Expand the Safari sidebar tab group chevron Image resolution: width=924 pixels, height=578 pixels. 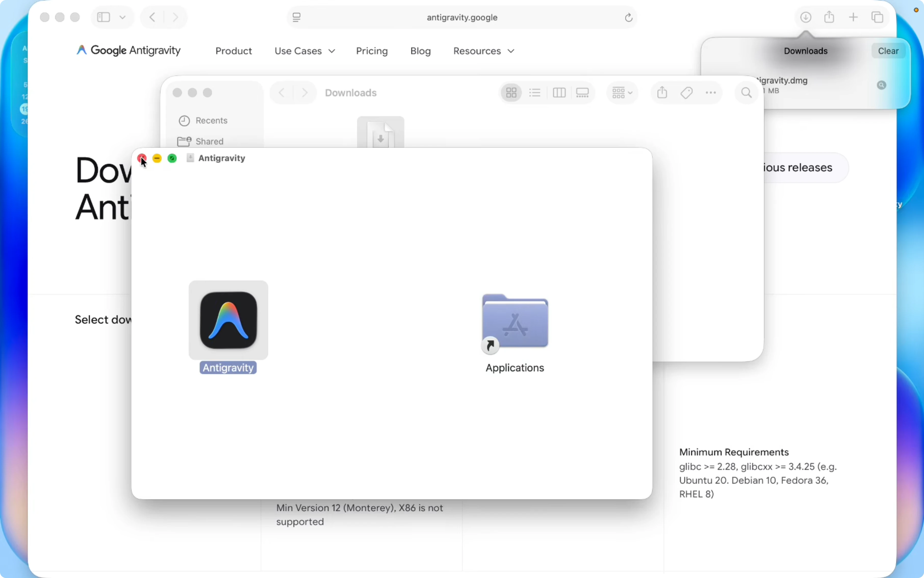(122, 17)
